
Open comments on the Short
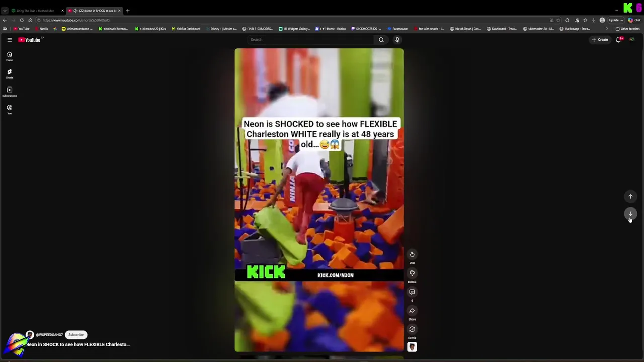(412, 292)
